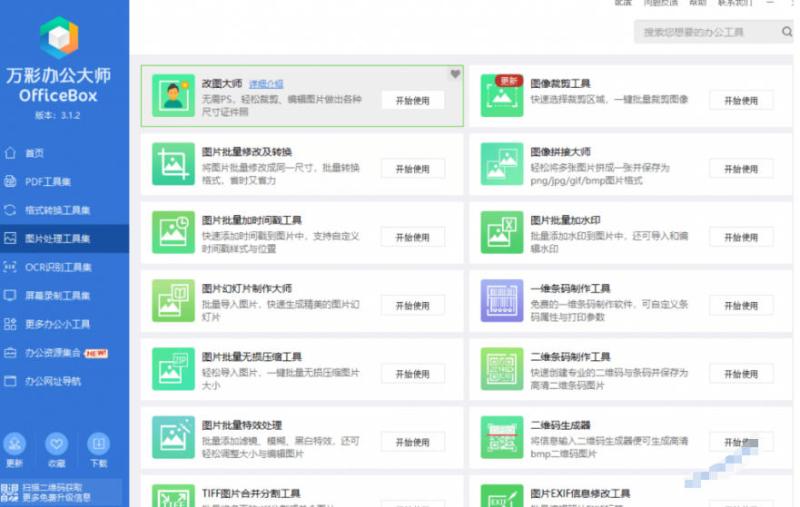
Task: Open 帮助 in the top menu
Action: (x=697, y=3)
